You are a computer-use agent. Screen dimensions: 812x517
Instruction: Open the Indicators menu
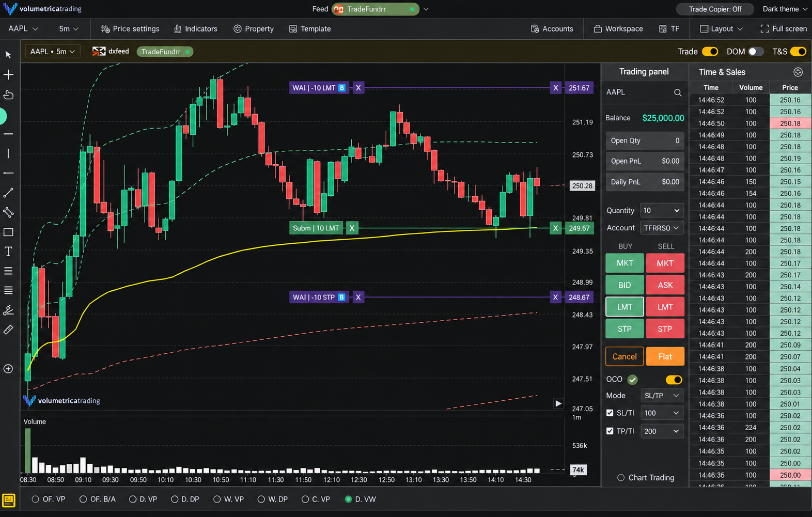tap(196, 29)
